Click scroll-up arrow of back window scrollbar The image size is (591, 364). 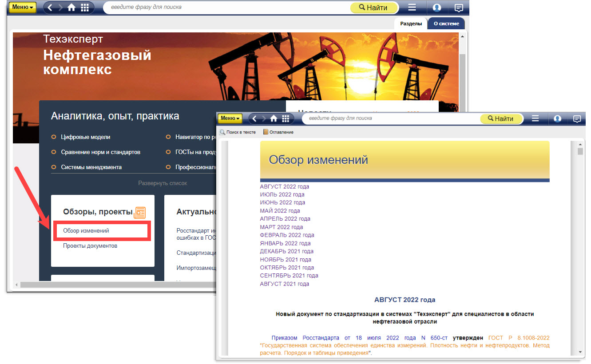click(x=462, y=36)
